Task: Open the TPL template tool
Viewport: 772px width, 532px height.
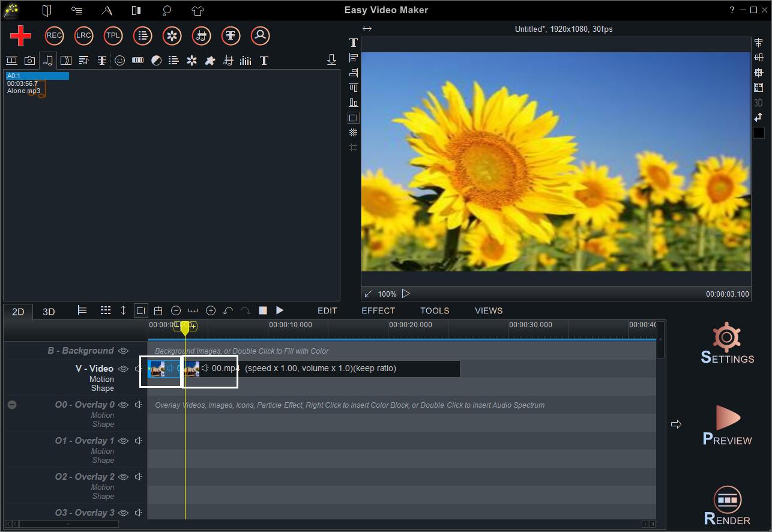Action: pos(113,35)
